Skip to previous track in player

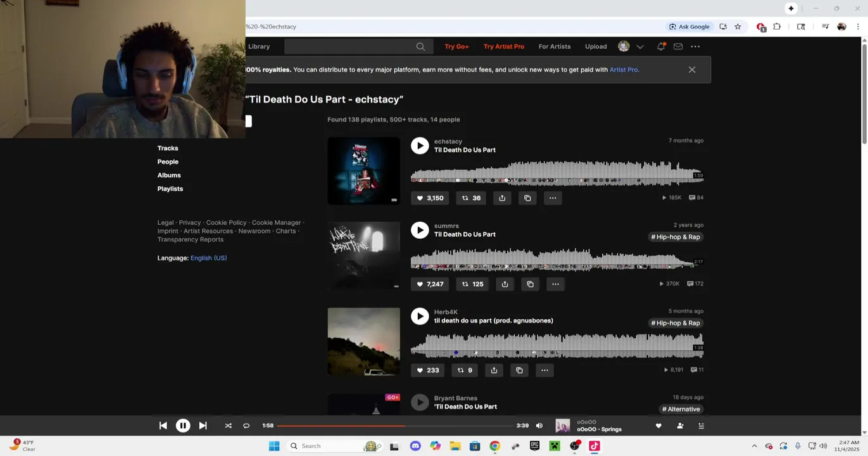[x=163, y=426]
